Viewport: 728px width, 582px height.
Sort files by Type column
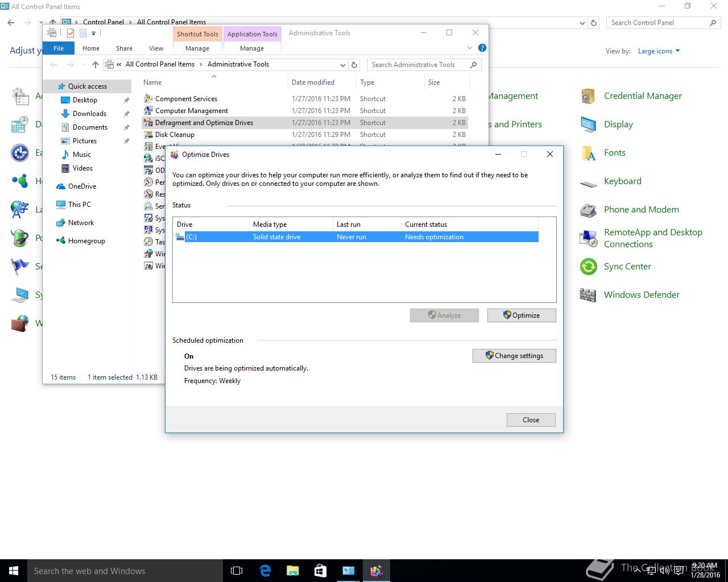[390, 82]
